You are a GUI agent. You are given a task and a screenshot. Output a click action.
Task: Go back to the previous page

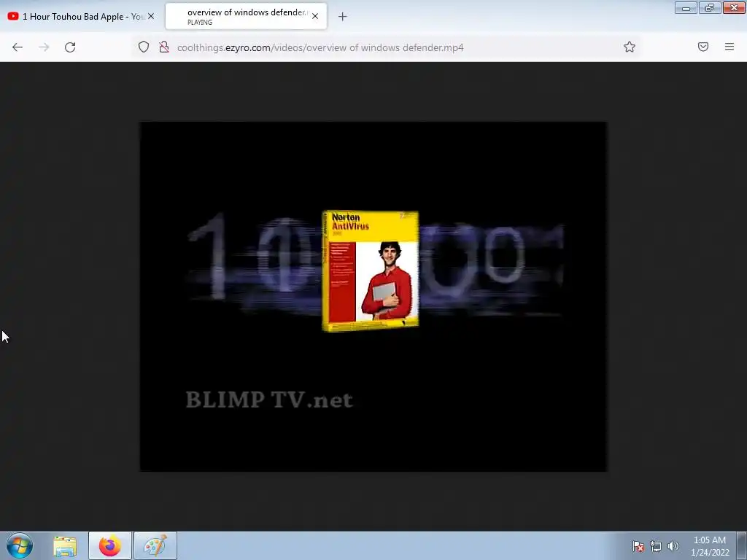(18, 47)
